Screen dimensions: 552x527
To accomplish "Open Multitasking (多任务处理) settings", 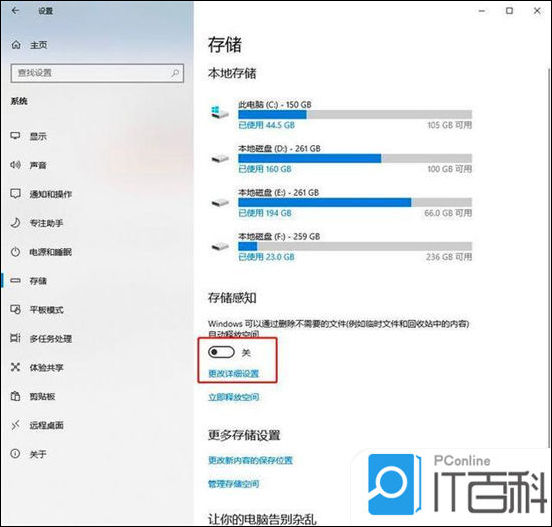I will 51,339.
